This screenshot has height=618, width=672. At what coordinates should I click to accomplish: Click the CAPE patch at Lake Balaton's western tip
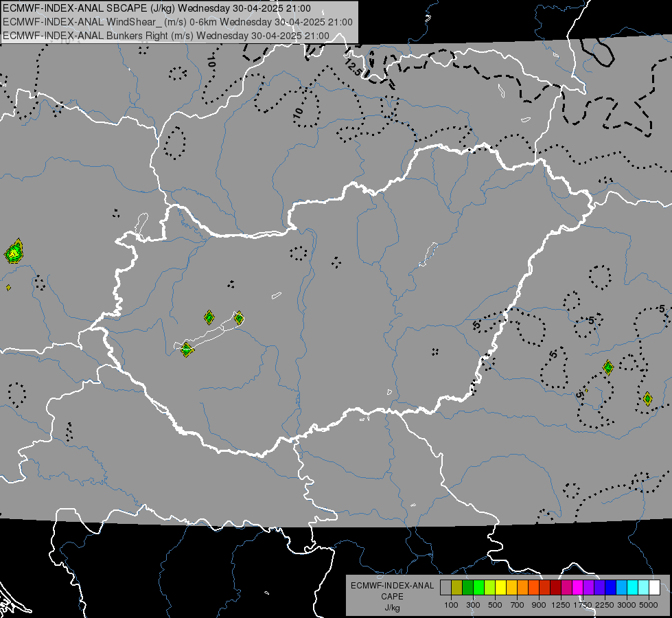pos(187,350)
